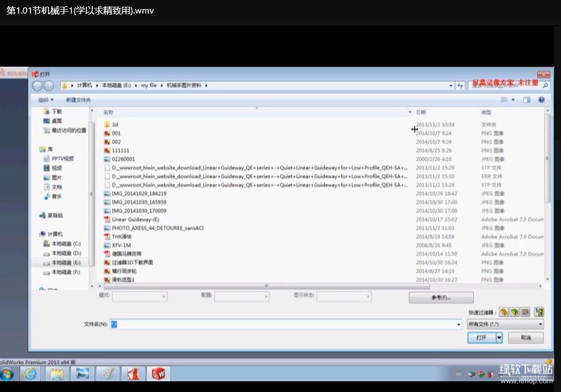Click the first quick filter icon

[x=503, y=312]
